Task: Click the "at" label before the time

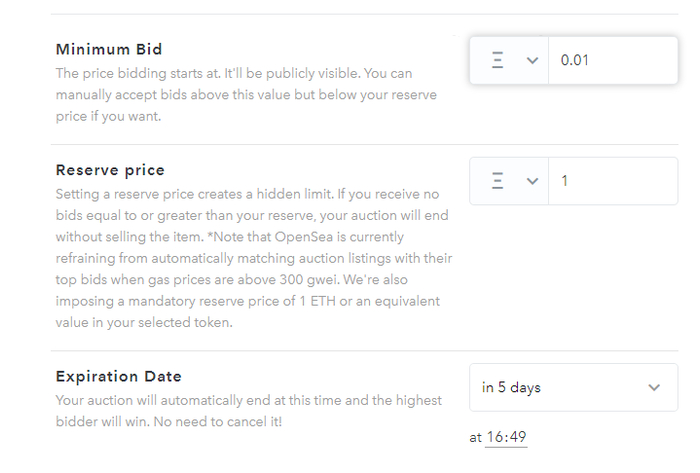Action: click(x=475, y=437)
